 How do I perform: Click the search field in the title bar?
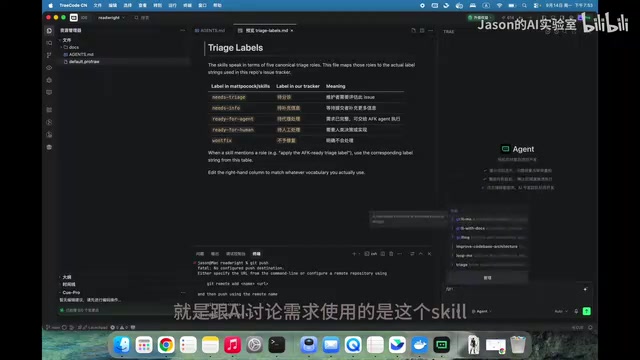pos(143,18)
